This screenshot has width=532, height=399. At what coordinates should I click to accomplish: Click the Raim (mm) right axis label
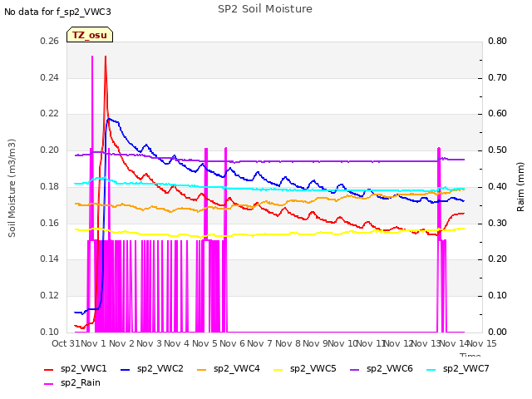point(520,187)
